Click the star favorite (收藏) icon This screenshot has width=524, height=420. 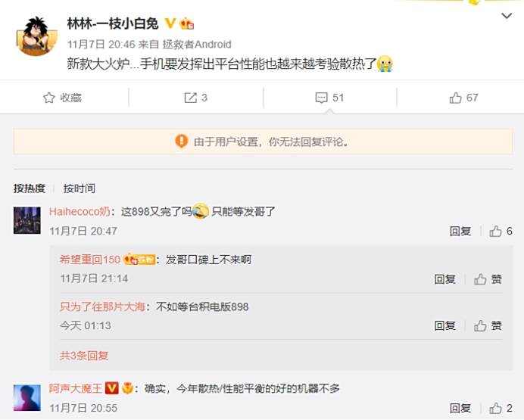point(48,98)
